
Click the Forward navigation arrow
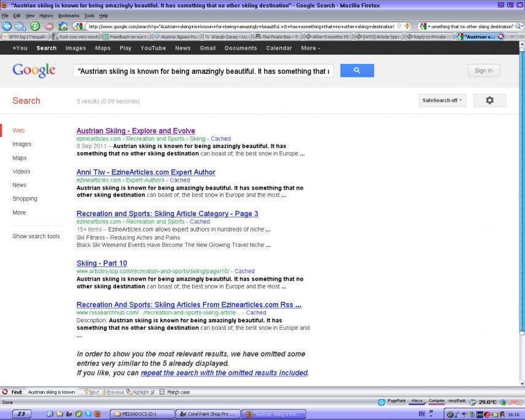(x=20, y=26)
